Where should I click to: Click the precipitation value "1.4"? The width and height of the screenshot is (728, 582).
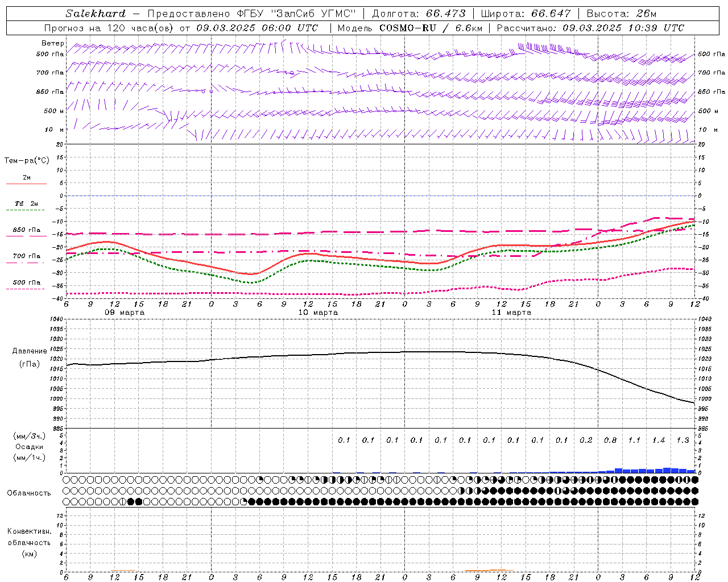click(659, 440)
